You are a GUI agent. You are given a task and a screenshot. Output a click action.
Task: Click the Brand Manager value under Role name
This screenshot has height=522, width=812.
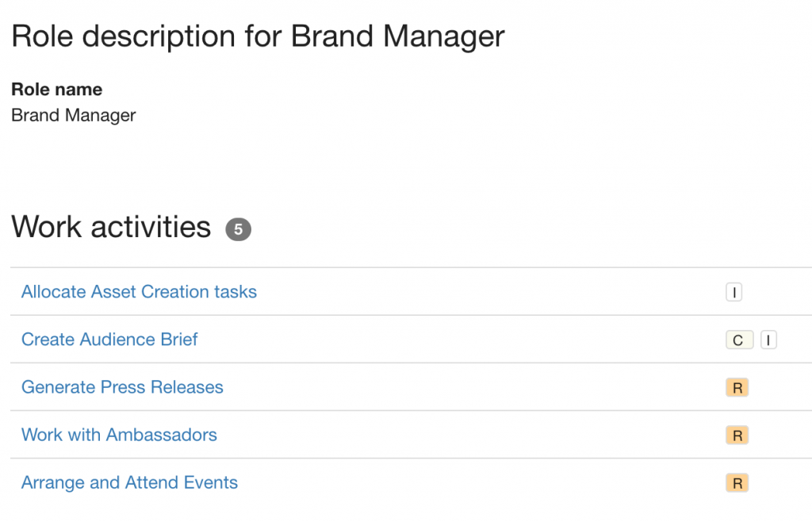pyautogui.click(x=74, y=115)
